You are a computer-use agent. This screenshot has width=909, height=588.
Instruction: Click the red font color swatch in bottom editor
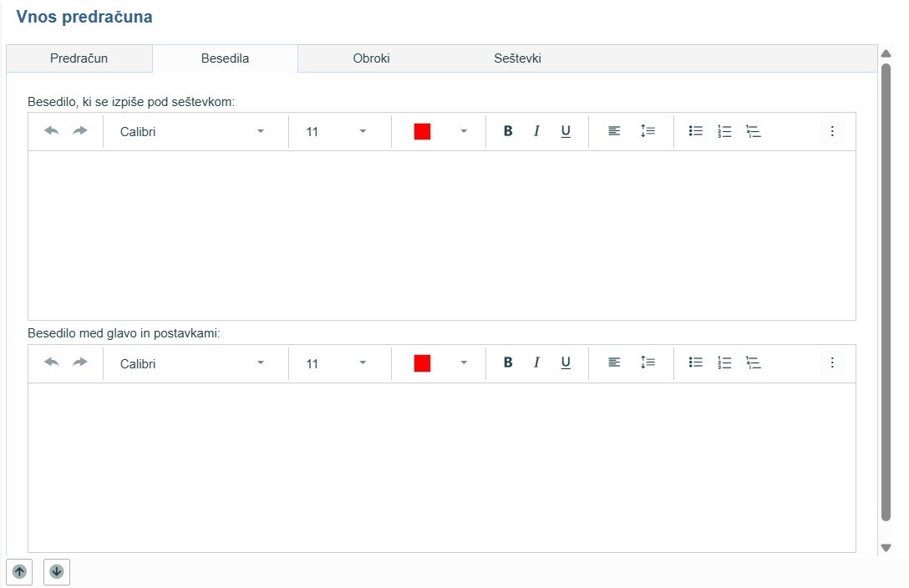[x=422, y=363]
